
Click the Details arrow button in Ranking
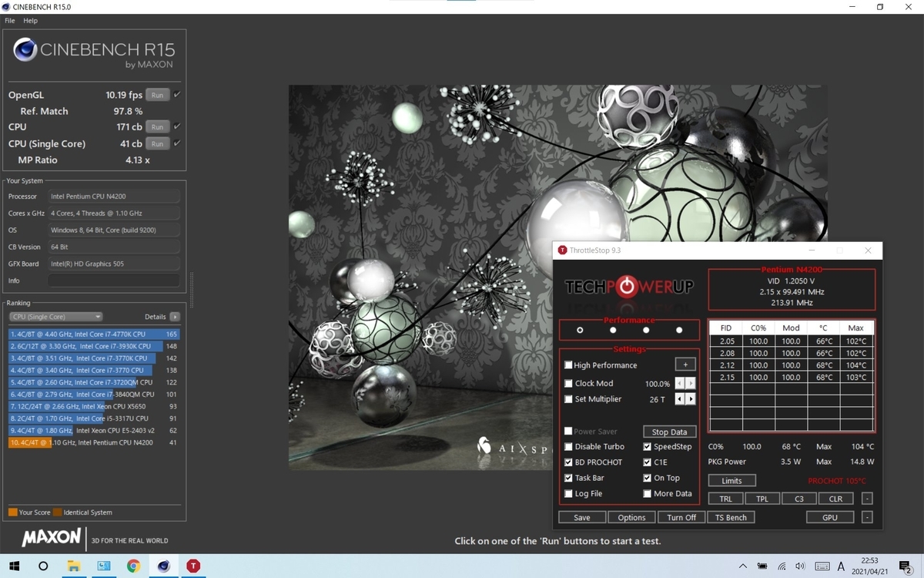175,317
